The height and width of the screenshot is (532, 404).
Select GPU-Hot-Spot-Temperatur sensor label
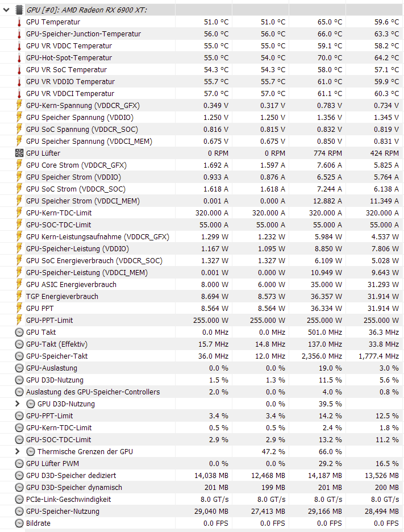(69, 57)
